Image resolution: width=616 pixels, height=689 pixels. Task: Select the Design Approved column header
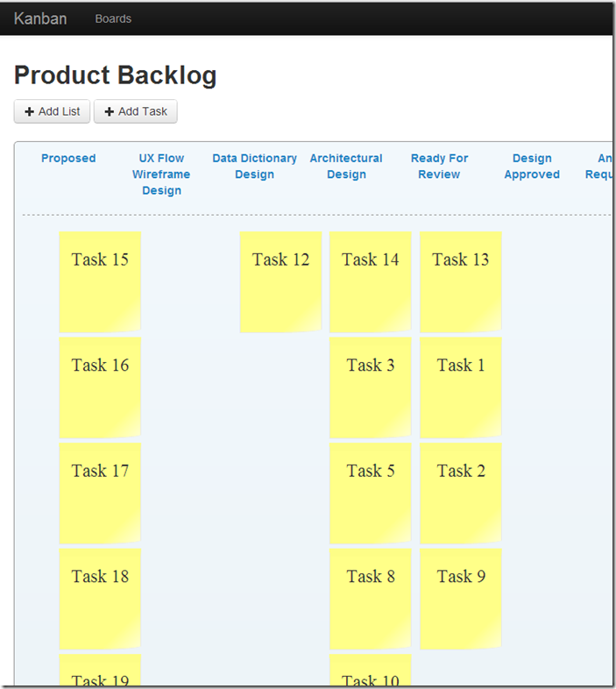click(532, 166)
